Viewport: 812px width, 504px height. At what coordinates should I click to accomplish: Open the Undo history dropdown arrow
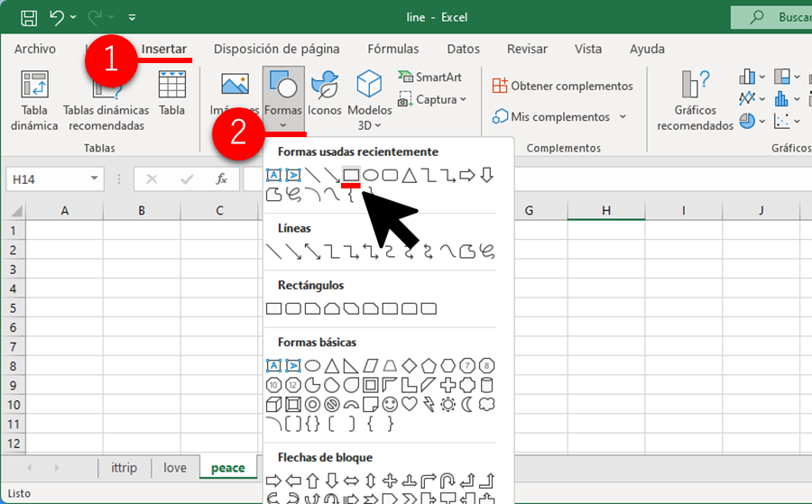[x=73, y=17]
